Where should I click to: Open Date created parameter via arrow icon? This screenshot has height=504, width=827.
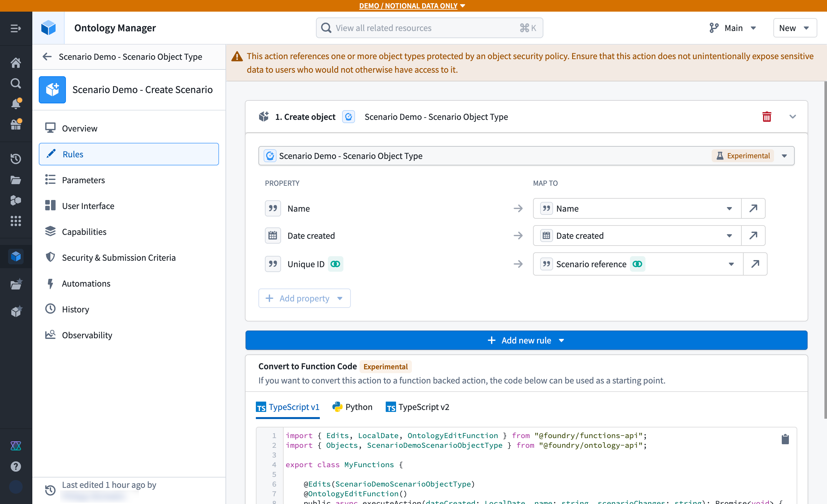(753, 236)
